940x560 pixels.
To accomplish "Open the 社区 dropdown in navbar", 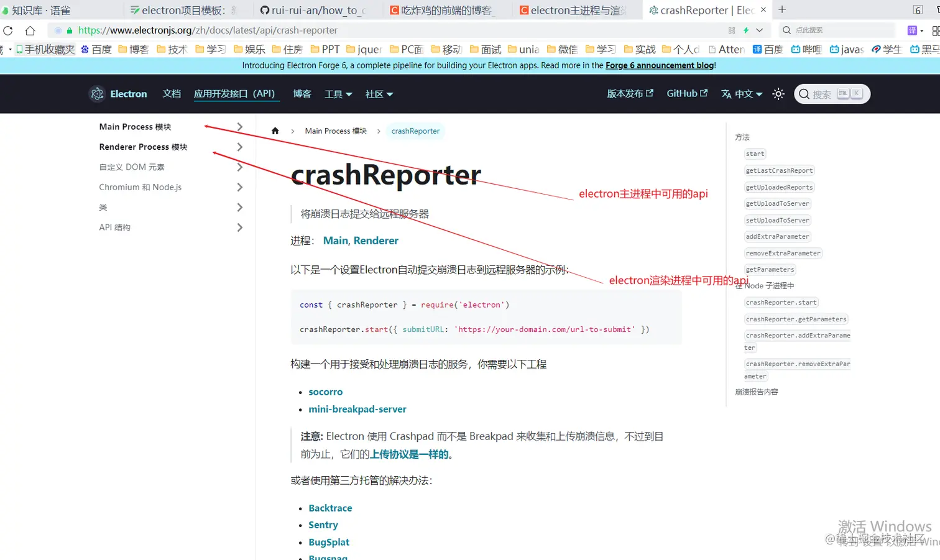I will click(x=379, y=94).
